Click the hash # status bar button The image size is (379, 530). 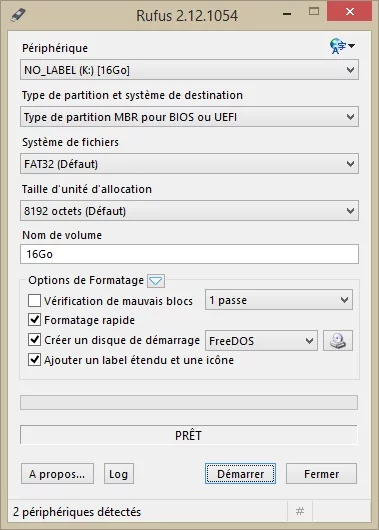[300, 511]
